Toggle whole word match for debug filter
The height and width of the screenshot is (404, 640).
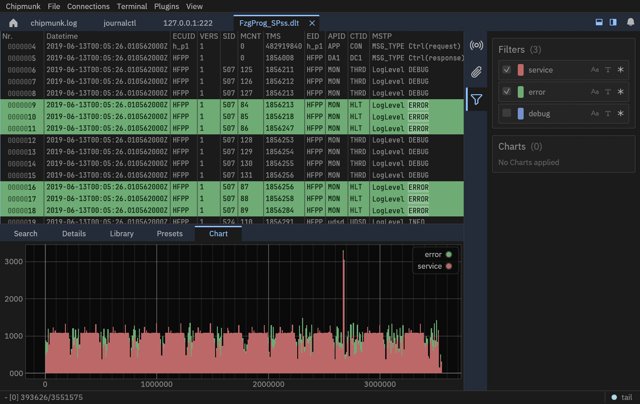pyautogui.click(x=608, y=113)
